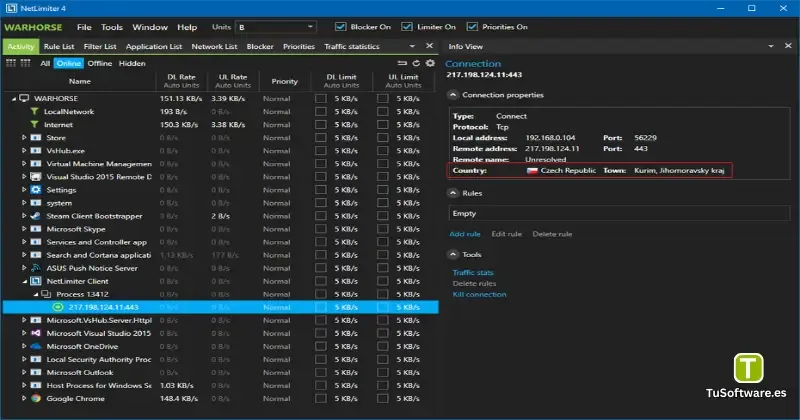Show All applications filter

45,63
